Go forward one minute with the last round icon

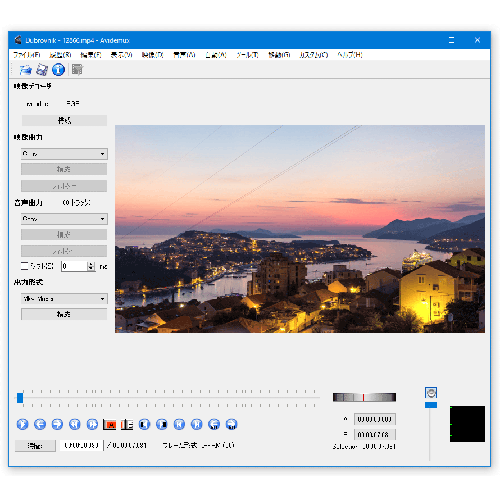coord(231,424)
